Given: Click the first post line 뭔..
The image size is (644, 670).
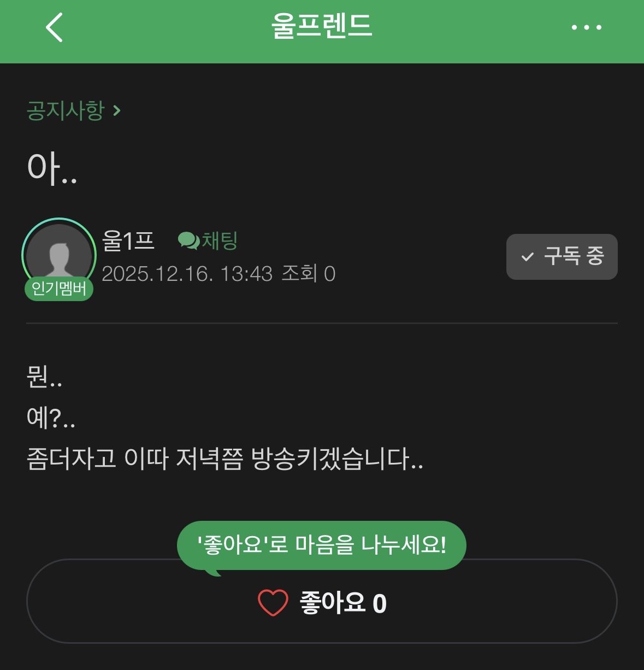Looking at the screenshot, I should point(44,377).
